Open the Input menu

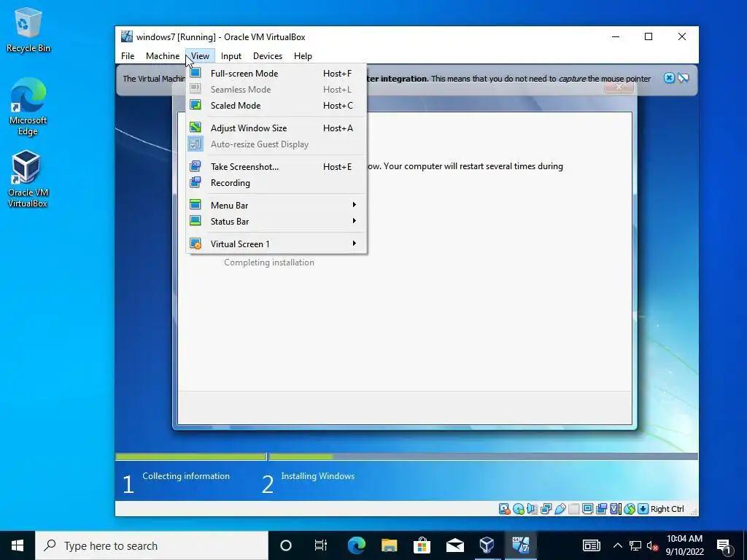(231, 55)
